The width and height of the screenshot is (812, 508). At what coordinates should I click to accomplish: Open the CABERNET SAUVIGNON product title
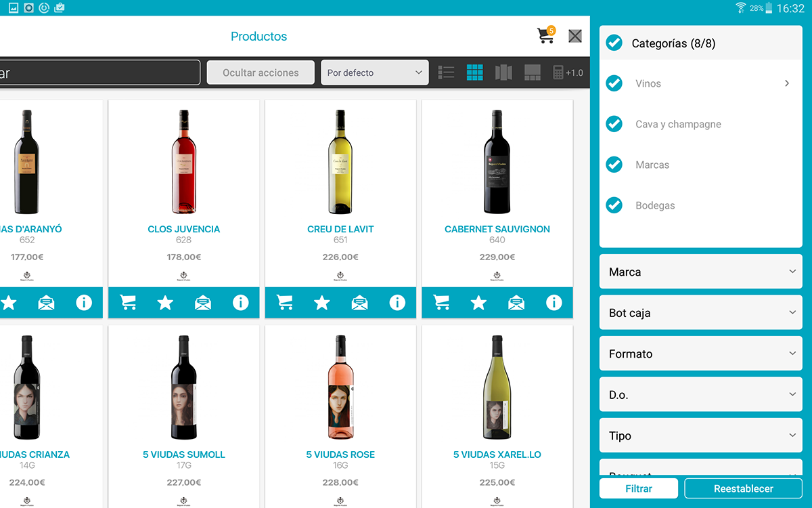pos(497,229)
